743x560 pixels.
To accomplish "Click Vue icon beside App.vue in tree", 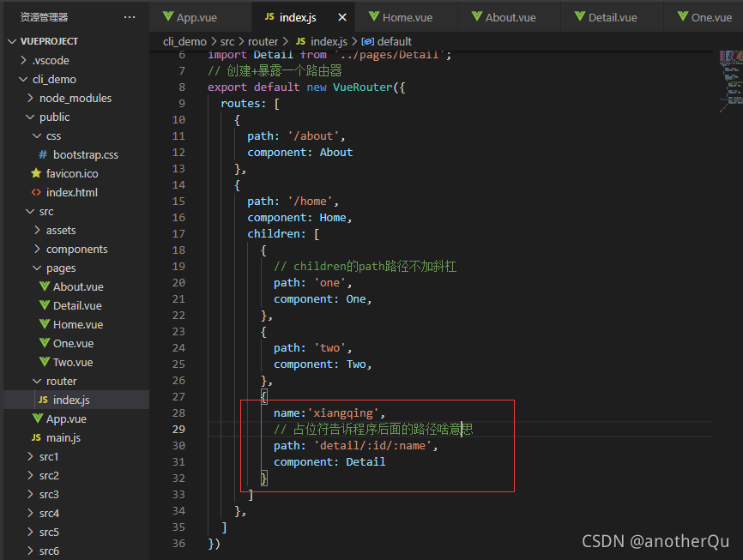I will coord(38,418).
